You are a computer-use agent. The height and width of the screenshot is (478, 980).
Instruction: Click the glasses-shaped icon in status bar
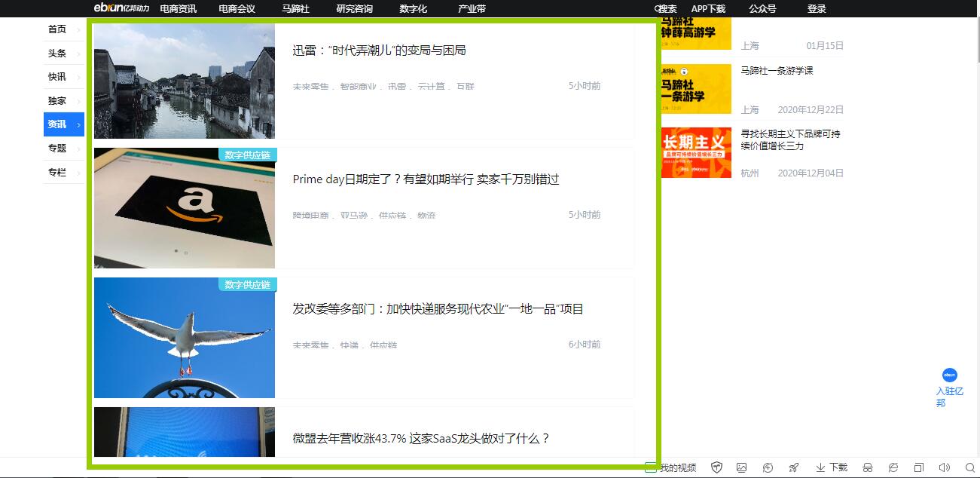pos(867,467)
